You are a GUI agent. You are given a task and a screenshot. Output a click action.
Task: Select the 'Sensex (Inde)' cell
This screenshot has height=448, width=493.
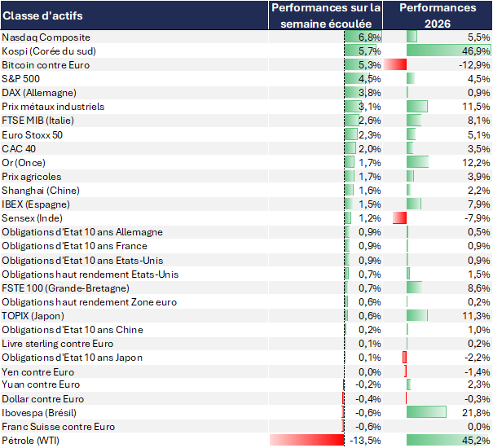32,217
